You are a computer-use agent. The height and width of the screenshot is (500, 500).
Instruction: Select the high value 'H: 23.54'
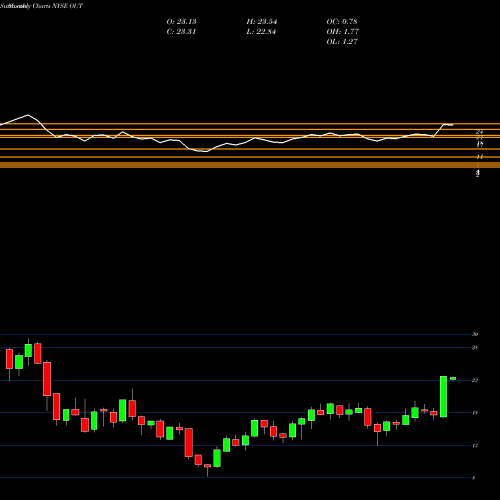262,21
